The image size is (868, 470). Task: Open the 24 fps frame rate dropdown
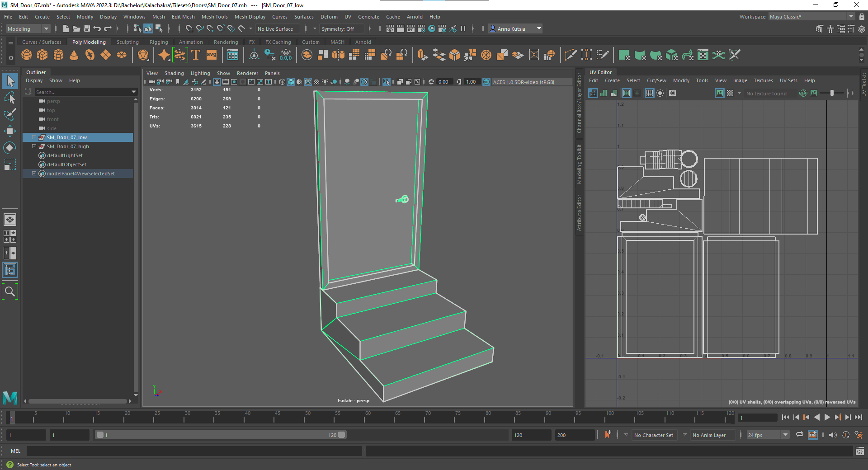point(768,435)
